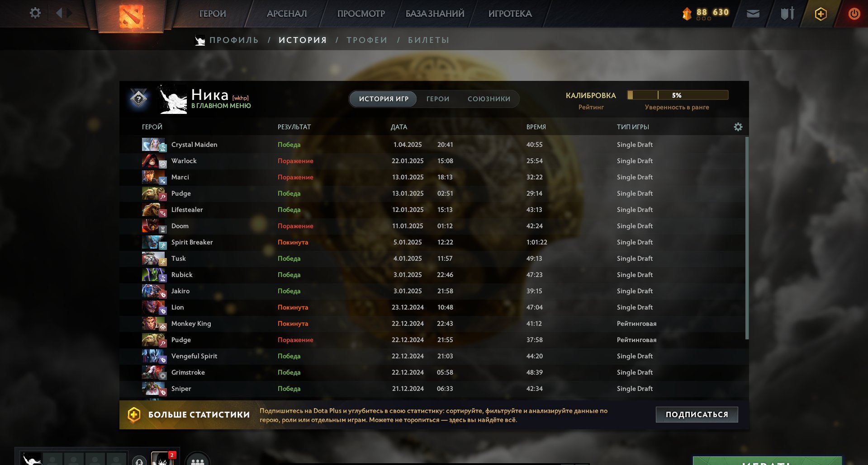This screenshot has width=868, height=465.
Task: Click the rank confidence progress bar
Action: pyautogui.click(x=677, y=95)
